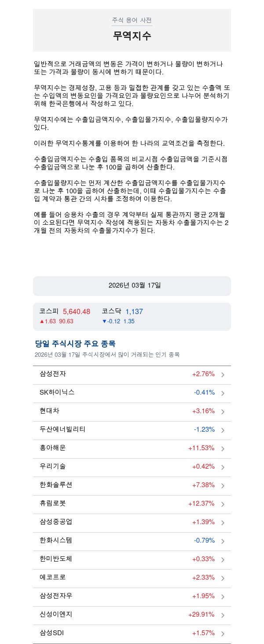Click the 2026년 03월 17일 date bar
The height and width of the screenshot is (644, 264).
132,286
